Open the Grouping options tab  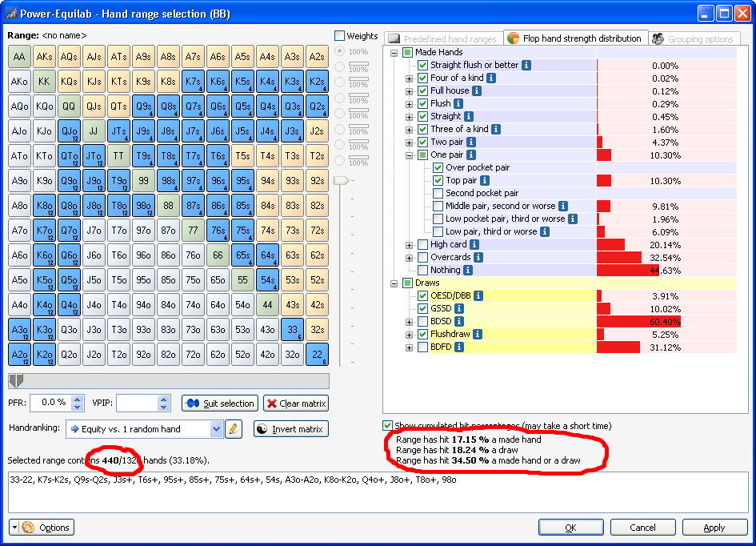694,38
